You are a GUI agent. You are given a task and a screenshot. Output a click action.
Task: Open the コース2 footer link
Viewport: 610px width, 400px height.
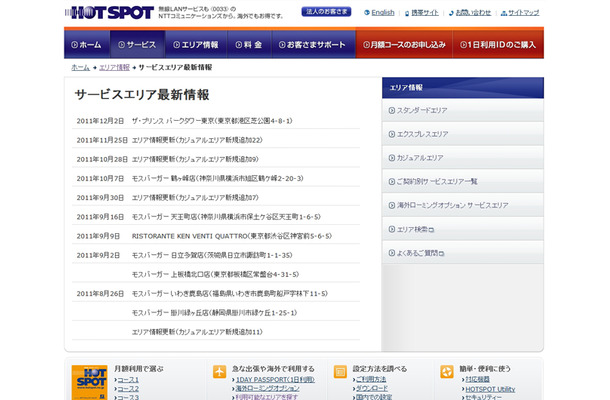click(128, 389)
